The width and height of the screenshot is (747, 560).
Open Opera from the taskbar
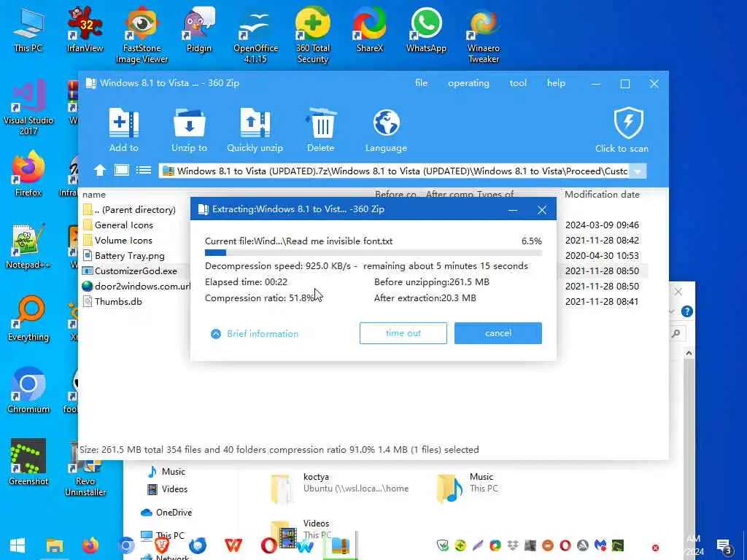click(x=269, y=545)
